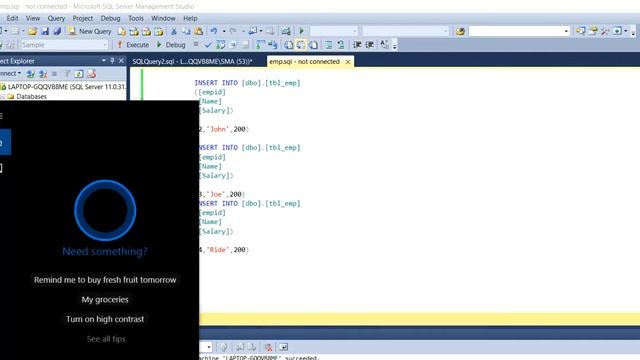This screenshot has width=640, height=360.
Task: Click the Save All icon
Action: click(57, 31)
